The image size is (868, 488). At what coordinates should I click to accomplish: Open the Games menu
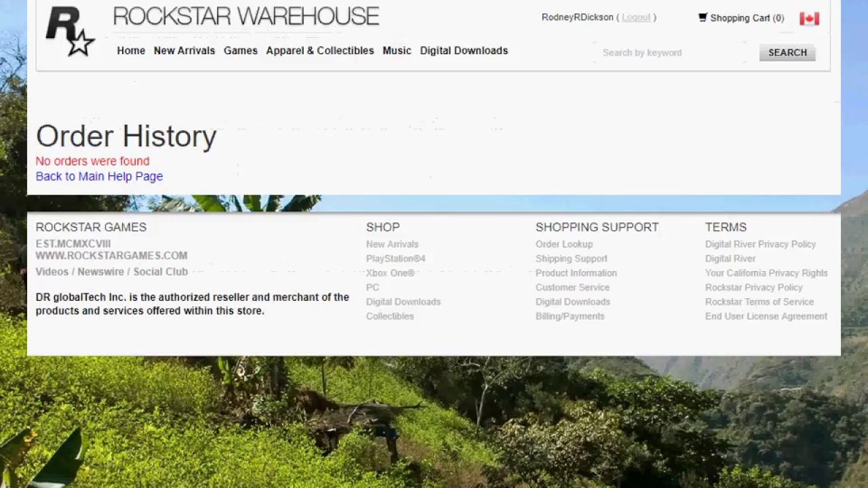(241, 51)
